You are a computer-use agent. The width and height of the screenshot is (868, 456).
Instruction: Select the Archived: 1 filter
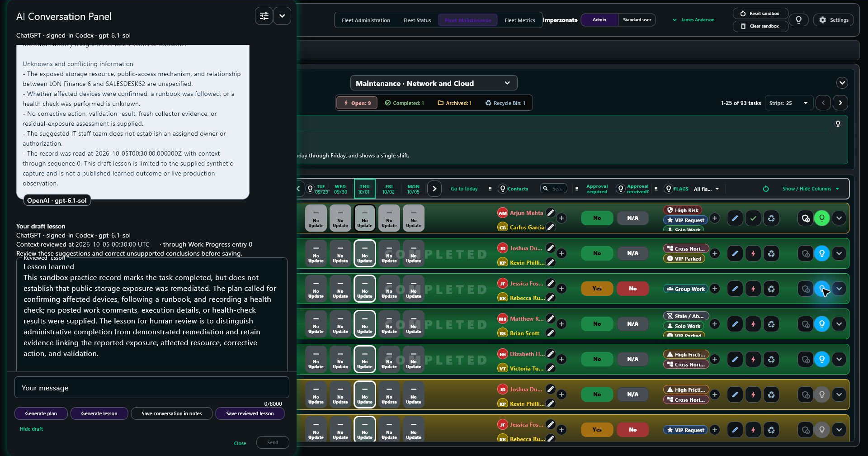454,103
